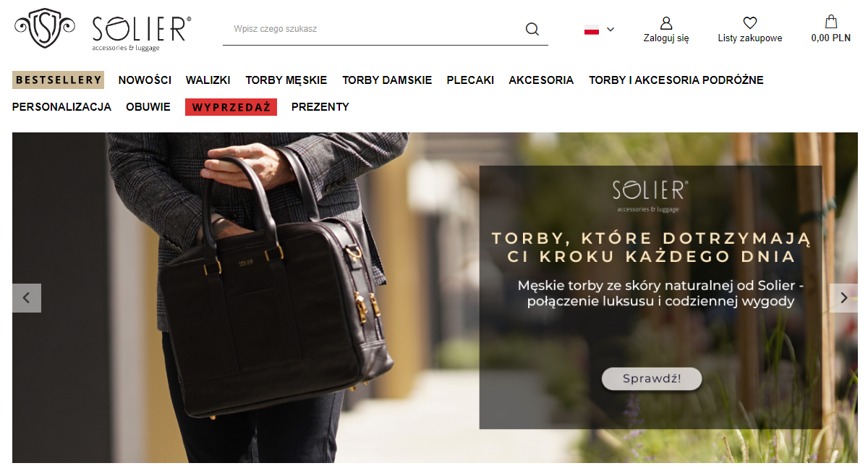Open the NOWOŚCI category
This screenshot has height=471, width=868.
[145, 80]
